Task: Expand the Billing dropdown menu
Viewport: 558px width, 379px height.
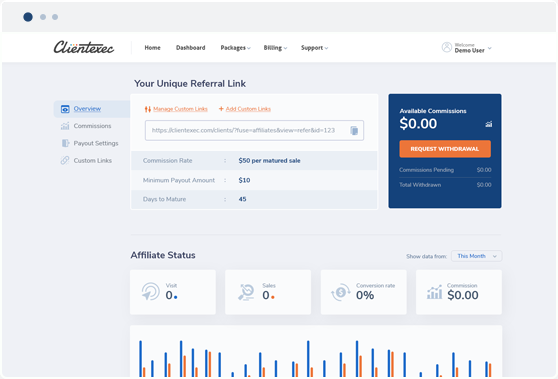Action: point(275,48)
